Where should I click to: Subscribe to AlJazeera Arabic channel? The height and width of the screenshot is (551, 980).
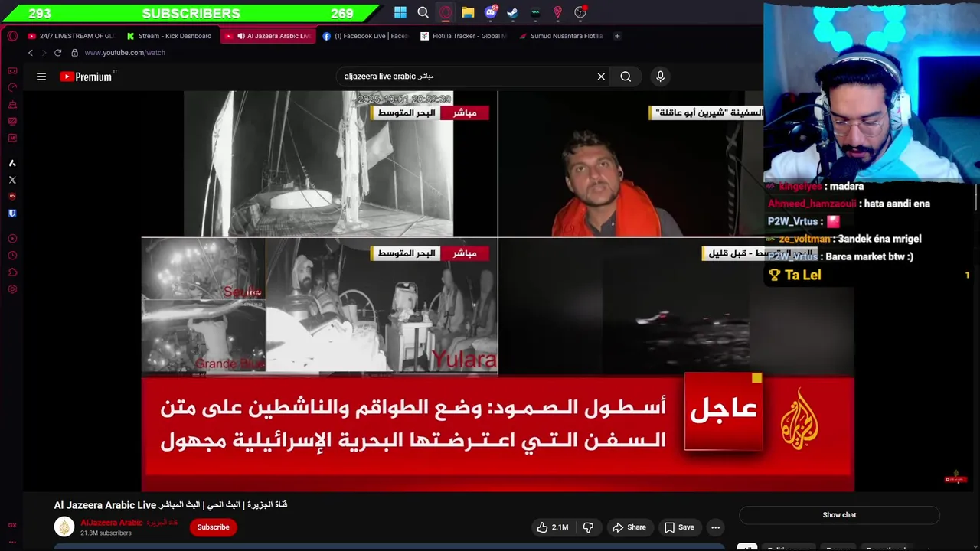coord(214,527)
